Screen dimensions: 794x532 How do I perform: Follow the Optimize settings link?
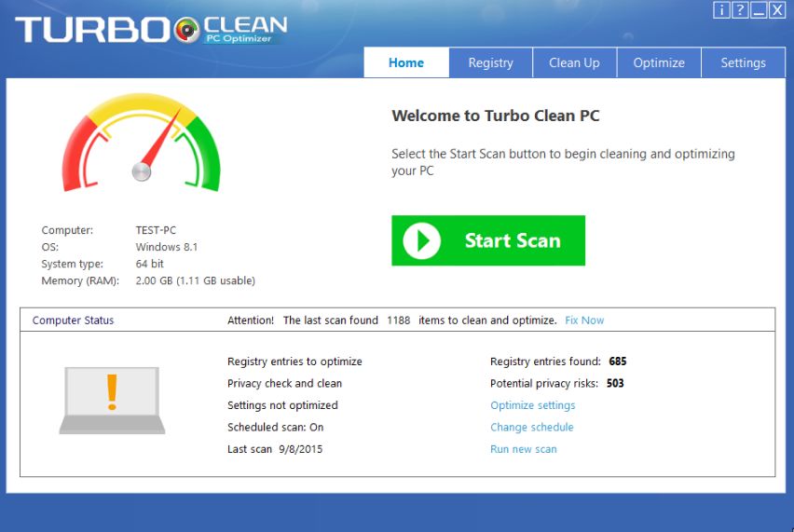pos(533,405)
